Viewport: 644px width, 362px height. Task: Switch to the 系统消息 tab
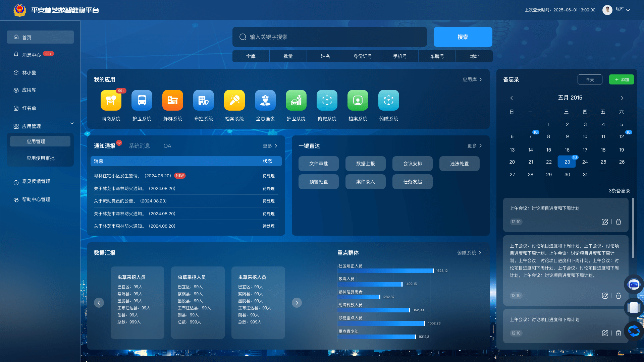click(140, 146)
